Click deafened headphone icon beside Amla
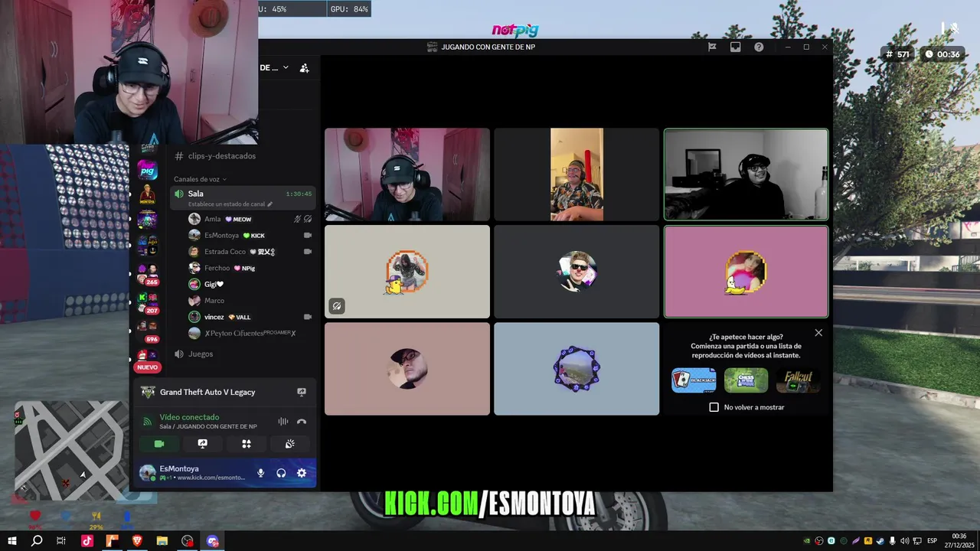 coord(308,219)
